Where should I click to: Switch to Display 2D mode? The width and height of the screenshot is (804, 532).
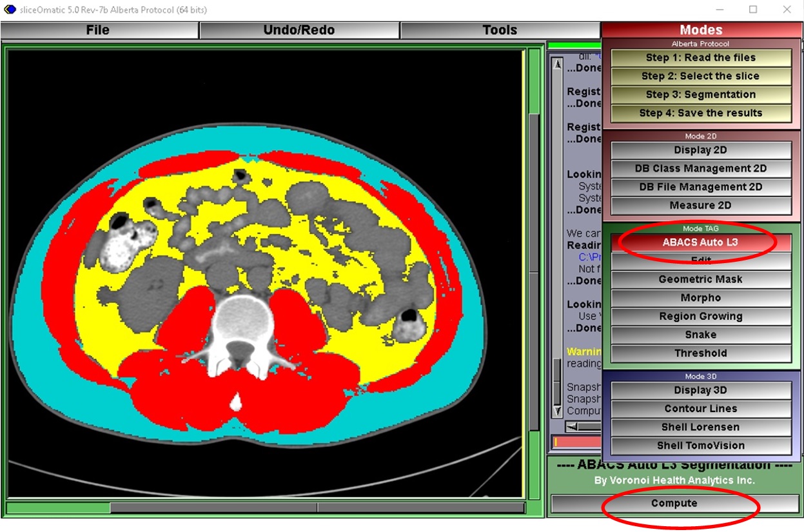tap(701, 150)
